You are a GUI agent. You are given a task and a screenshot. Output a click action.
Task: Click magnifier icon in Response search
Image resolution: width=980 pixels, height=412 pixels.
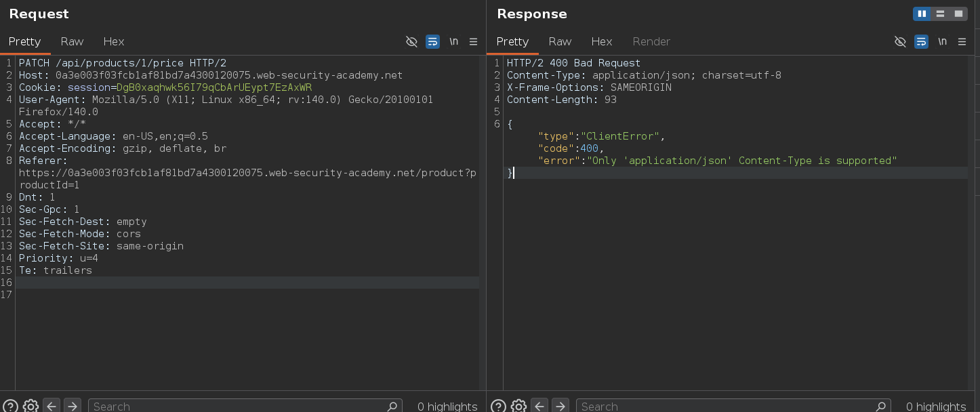point(881,406)
